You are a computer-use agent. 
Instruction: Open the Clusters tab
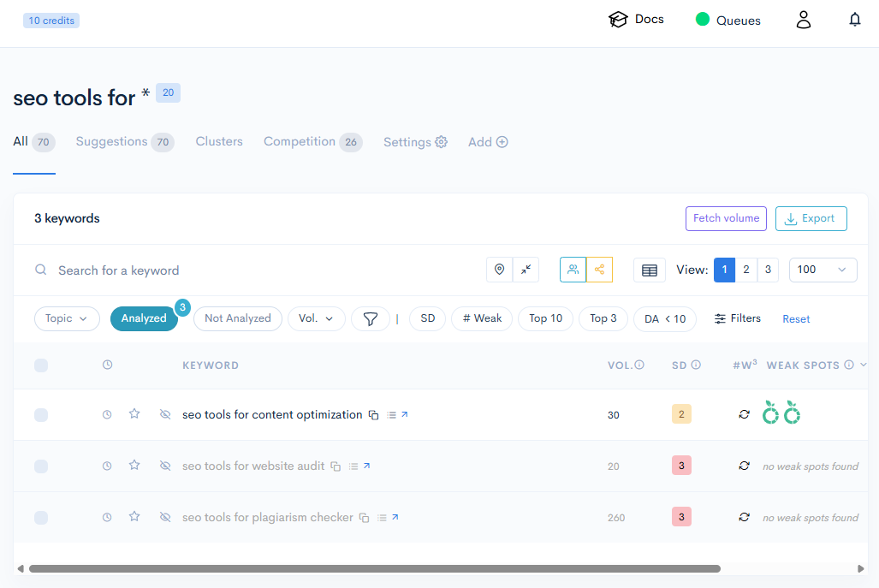tap(219, 141)
